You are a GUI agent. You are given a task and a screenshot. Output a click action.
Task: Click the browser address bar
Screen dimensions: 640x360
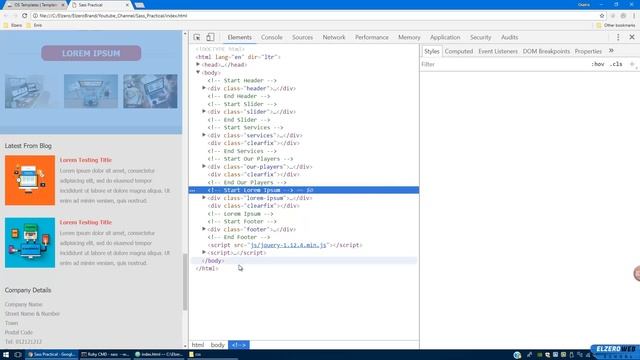click(x=314, y=16)
